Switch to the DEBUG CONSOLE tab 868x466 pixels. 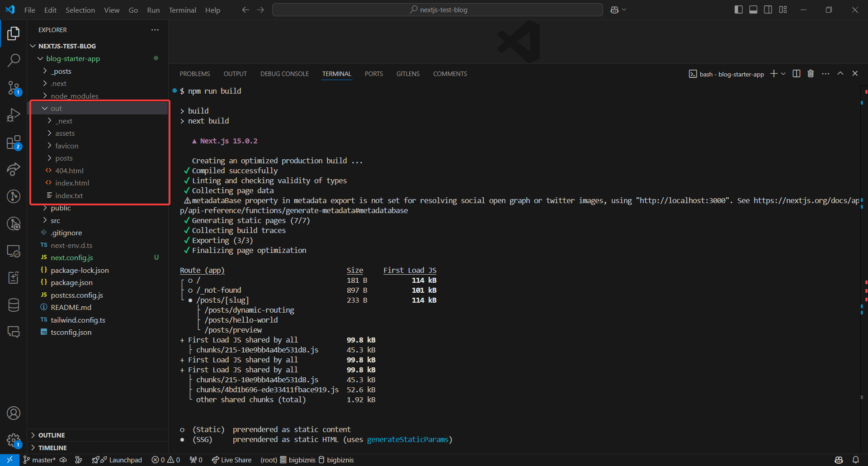(x=284, y=74)
